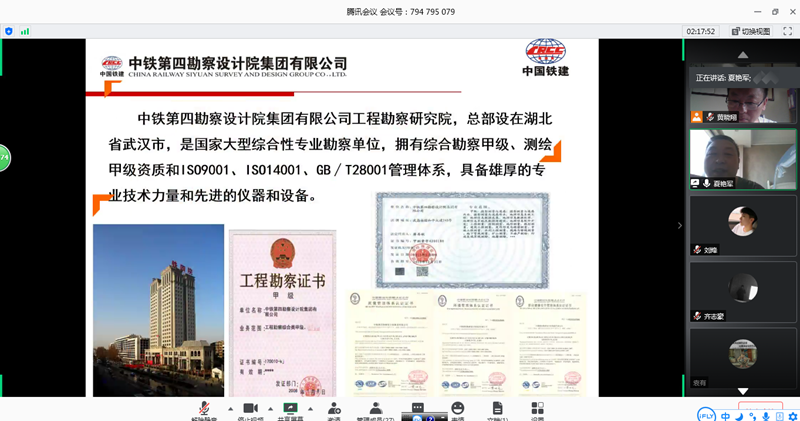This screenshot has height=421, width=800.
Task: Collapse the participant video sidebar chevron
Action: [x=680, y=225]
